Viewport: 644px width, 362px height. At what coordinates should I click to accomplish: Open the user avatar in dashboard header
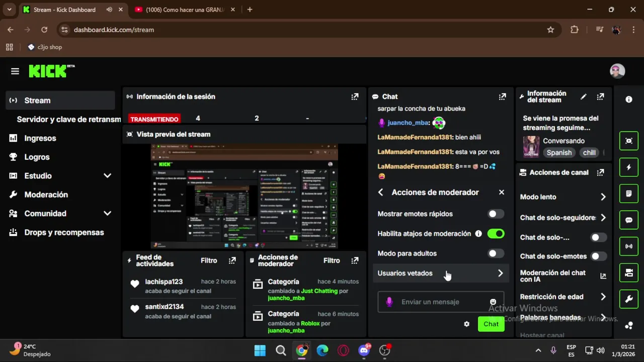617,71
